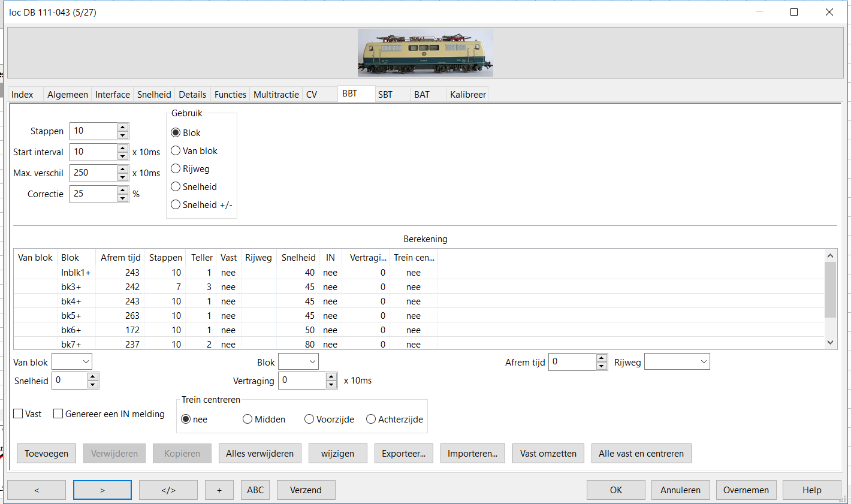
Task: Go to next loco with > button
Action: point(102,490)
